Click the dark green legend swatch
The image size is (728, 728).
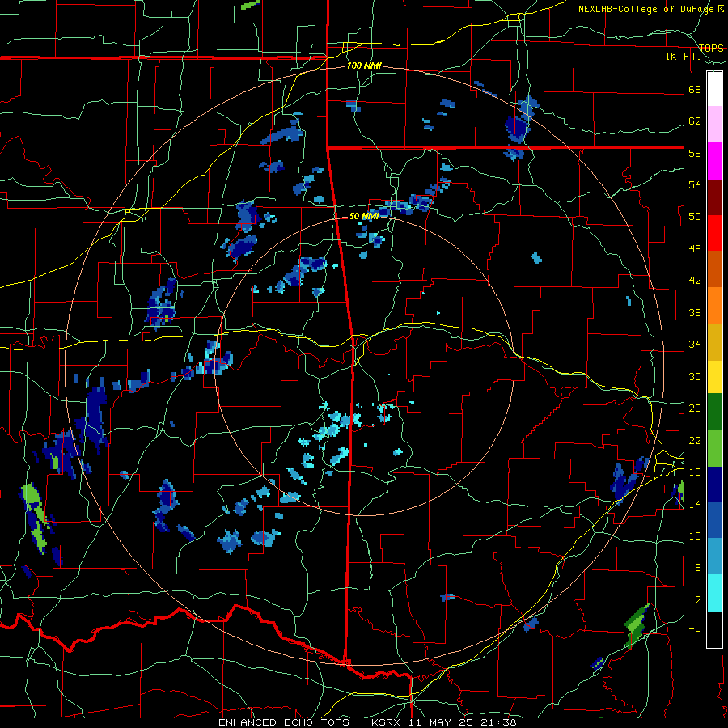tap(714, 412)
